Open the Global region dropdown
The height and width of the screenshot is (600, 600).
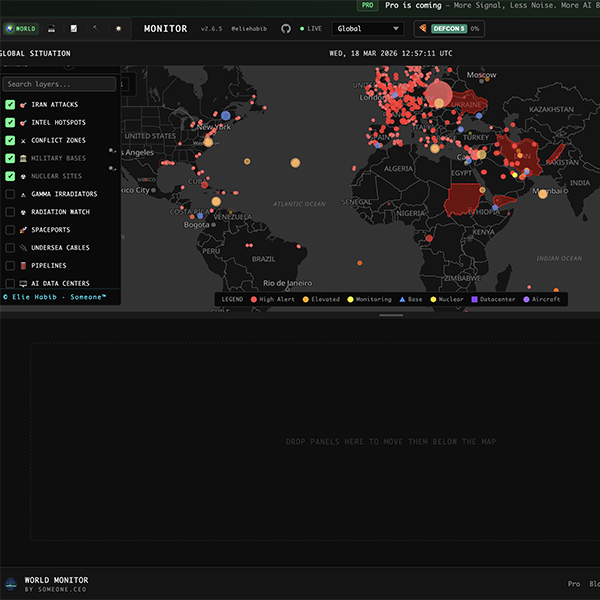tap(367, 29)
